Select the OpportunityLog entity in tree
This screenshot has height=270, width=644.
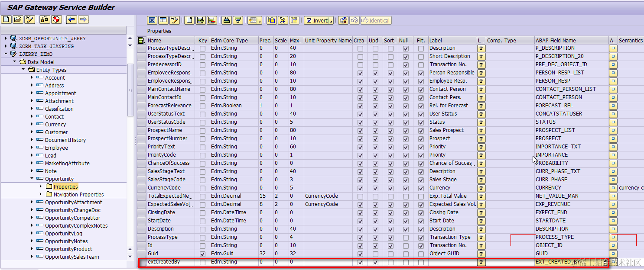(x=63, y=234)
